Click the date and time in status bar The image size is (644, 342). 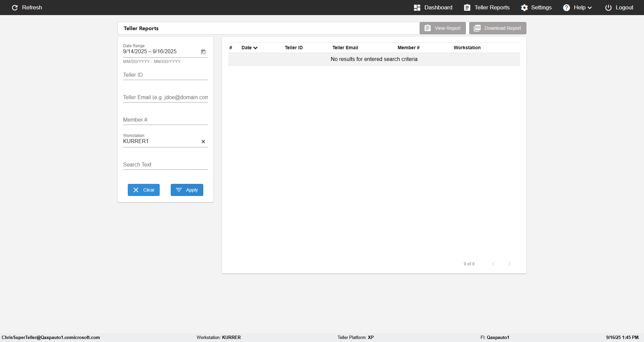point(622,337)
